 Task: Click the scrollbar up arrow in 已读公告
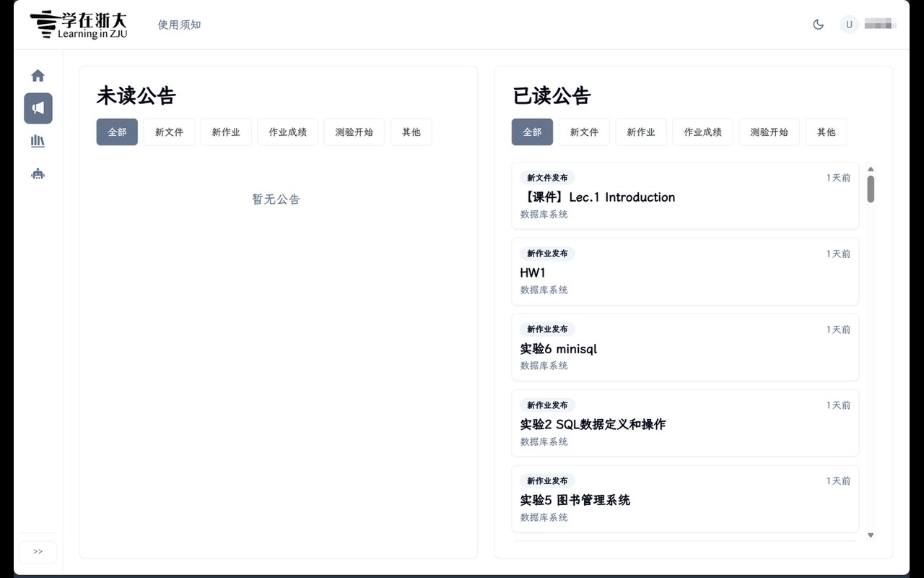point(871,169)
